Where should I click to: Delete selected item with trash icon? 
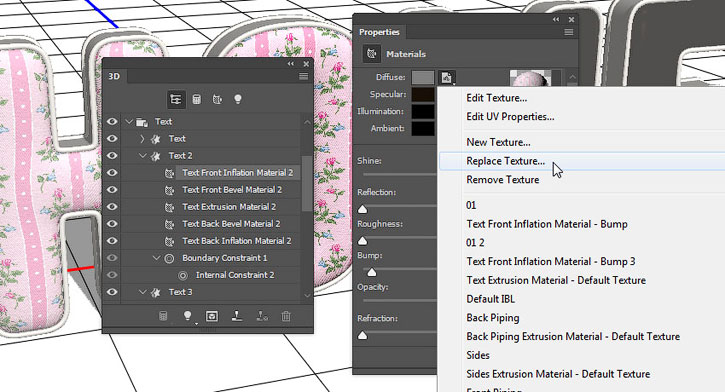click(x=286, y=316)
